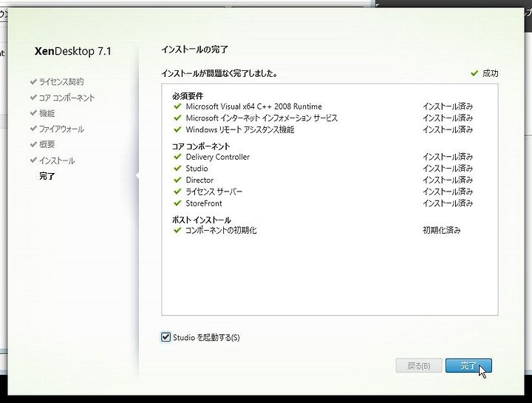Image resolution: width=532 pixels, height=403 pixels.
Task: Click the 初期化済み status text
Action: point(441,230)
